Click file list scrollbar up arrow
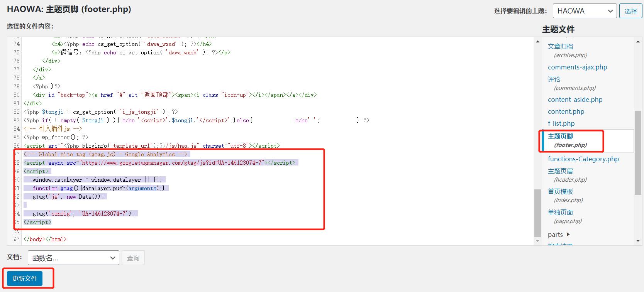The image size is (644, 292). pyautogui.click(x=638, y=41)
